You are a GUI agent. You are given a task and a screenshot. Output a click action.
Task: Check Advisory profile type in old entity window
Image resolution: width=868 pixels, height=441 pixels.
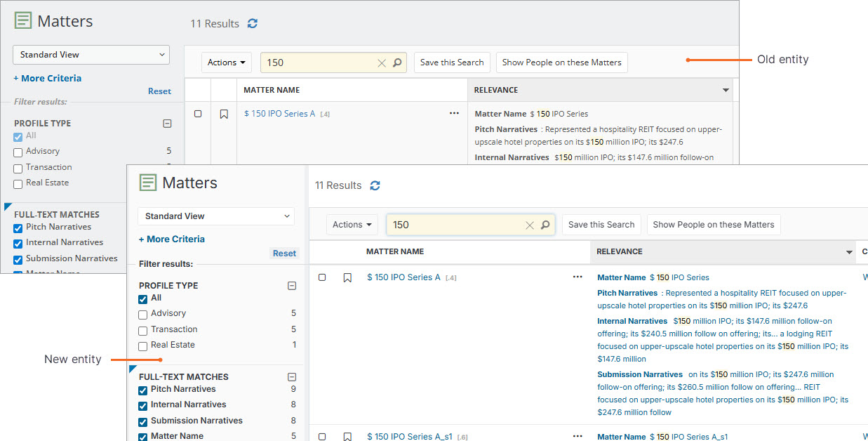click(18, 152)
